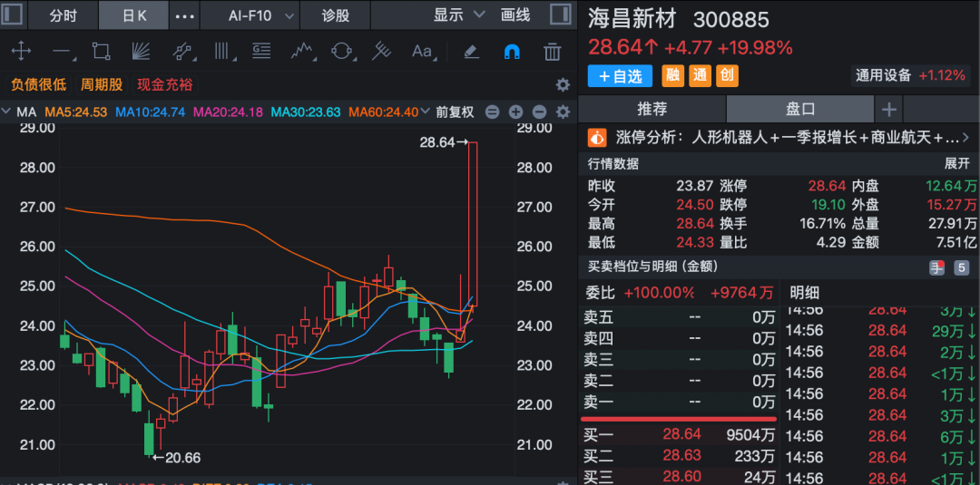Click the wave pattern drawing tool
The width and height of the screenshot is (980, 485).
click(301, 52)
